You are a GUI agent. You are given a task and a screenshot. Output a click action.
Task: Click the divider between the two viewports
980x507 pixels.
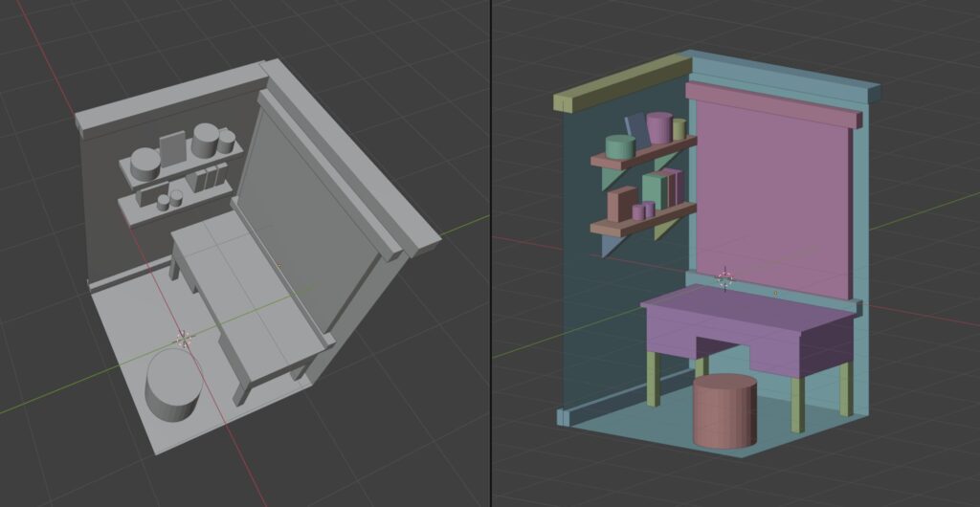coord(491,253)
